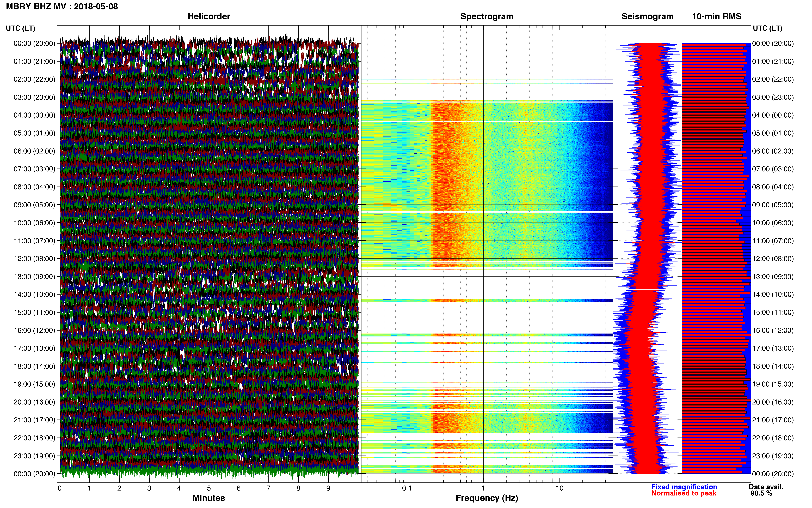Click right time label '08:00 (04:00)'
The width and height of the screenshot is (812, 508).
(773, 187)
